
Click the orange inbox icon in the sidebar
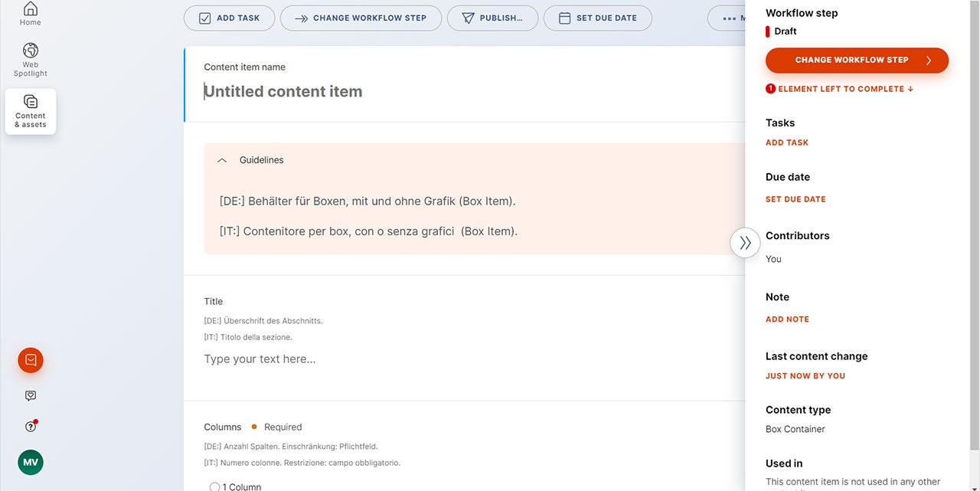31,360
